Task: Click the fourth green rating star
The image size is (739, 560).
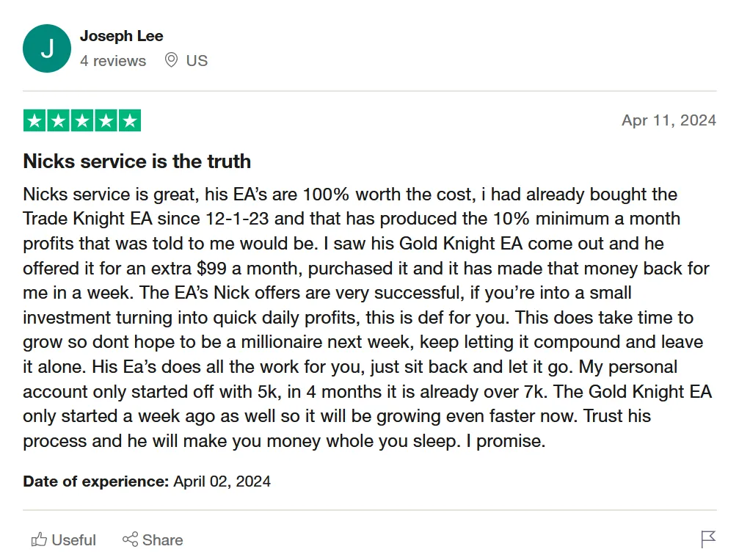Action: [106, 120]
